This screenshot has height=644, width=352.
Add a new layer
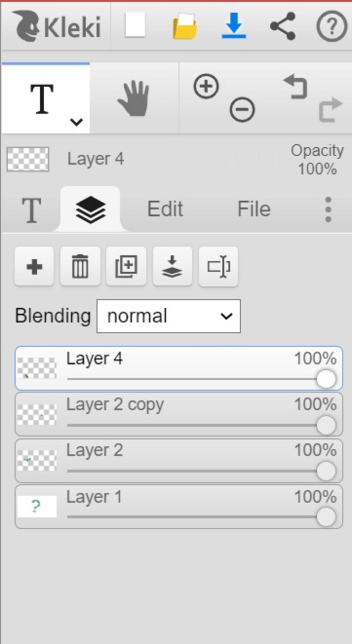point(34,267)
